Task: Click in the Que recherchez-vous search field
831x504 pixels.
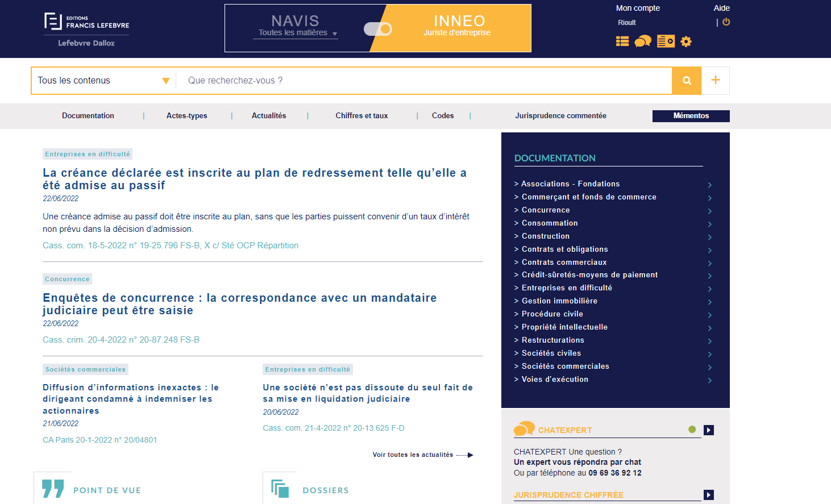Action: pos(424,81)
